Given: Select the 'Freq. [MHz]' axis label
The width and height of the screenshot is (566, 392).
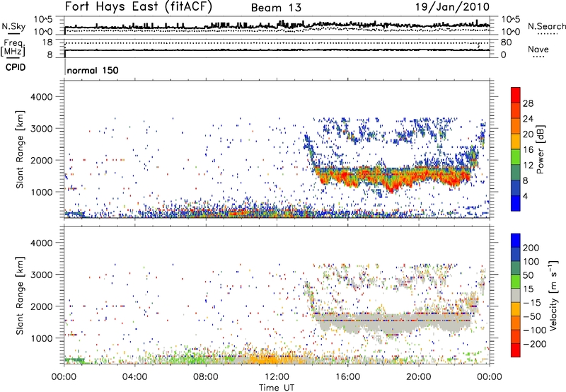Looking at the screenshot, I should (13, 48).
